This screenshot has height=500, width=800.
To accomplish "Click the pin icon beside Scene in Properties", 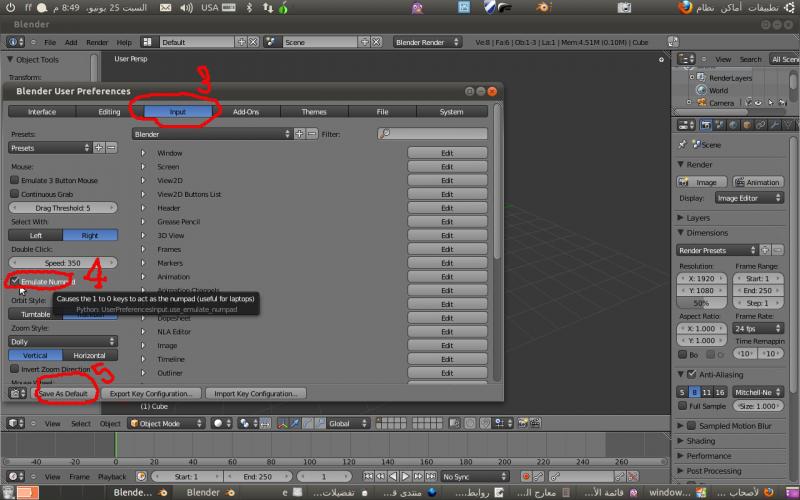I will [x=682, y=145].
